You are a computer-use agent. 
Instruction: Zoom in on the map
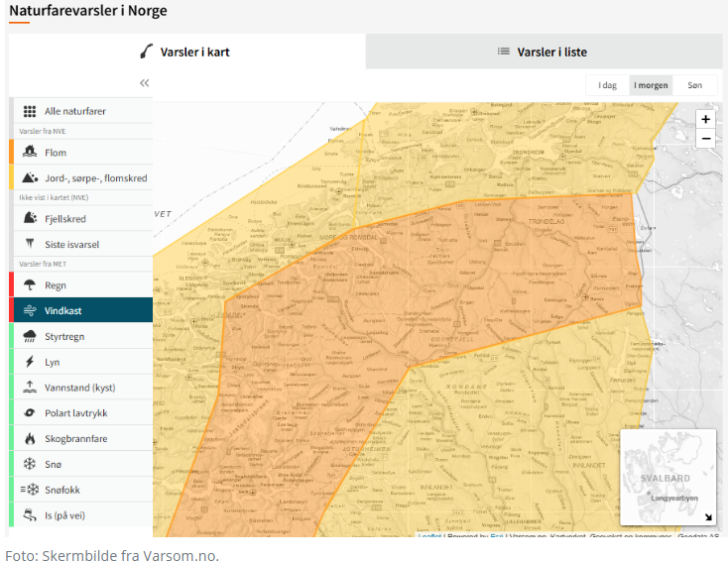click(705, 119)
